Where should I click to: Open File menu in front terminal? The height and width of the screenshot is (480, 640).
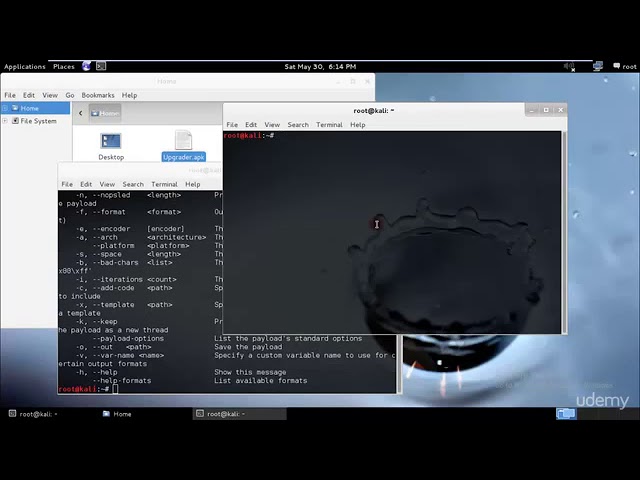point(232,124)
